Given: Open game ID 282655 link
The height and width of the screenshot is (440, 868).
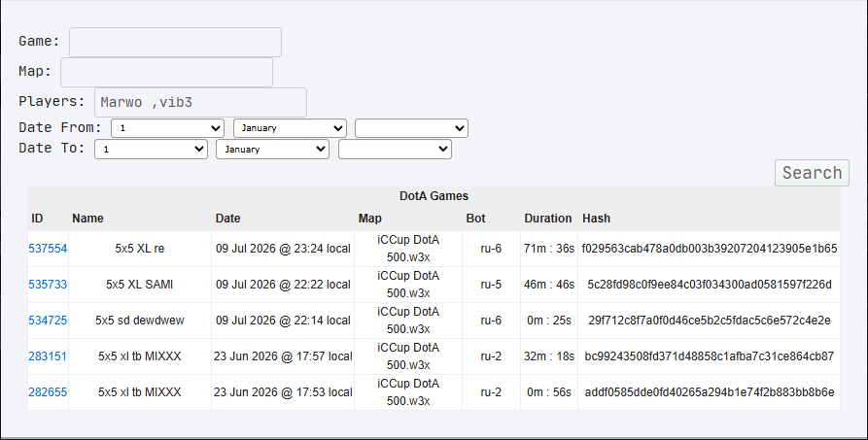Looking at the screenshot, I should 48,392.
